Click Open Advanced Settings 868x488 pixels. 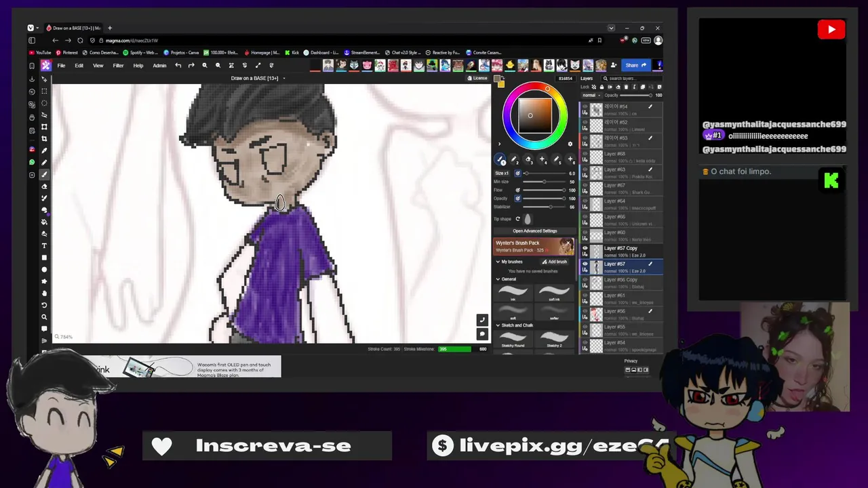pyautogui.click(x=535, y=231)
